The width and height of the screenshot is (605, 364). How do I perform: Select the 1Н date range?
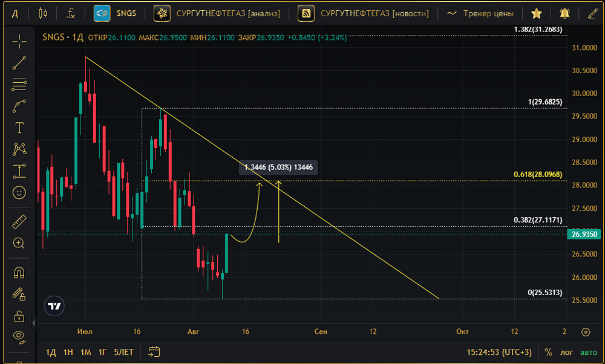click(x=68, y=352)
